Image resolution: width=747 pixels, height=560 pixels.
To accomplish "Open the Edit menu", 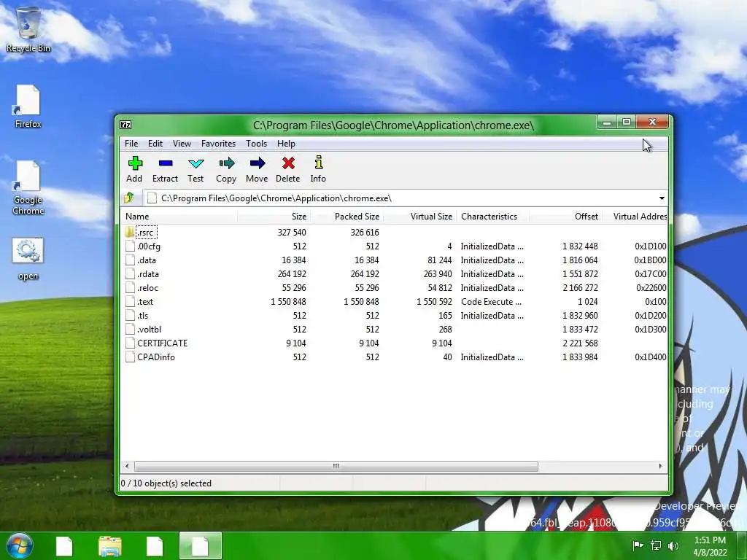I will tap(155, 144).
